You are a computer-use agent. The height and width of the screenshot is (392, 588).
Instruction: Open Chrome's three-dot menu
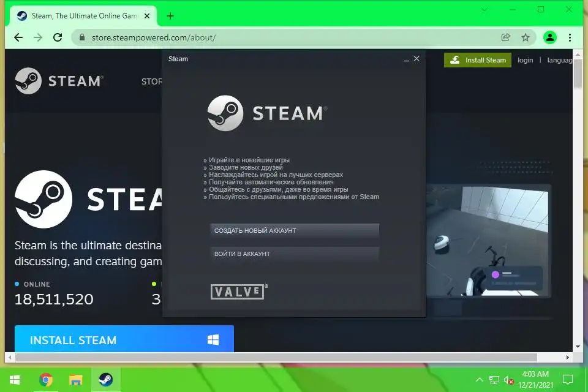(570, 37)
